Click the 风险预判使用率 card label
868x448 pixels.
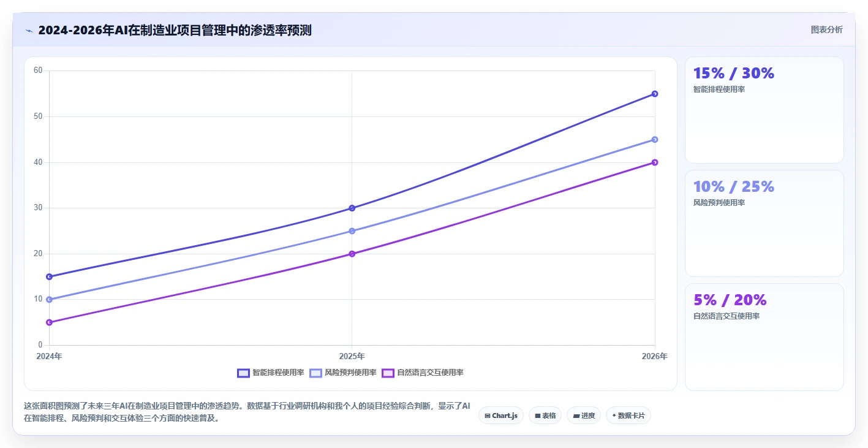coord(719,203)
